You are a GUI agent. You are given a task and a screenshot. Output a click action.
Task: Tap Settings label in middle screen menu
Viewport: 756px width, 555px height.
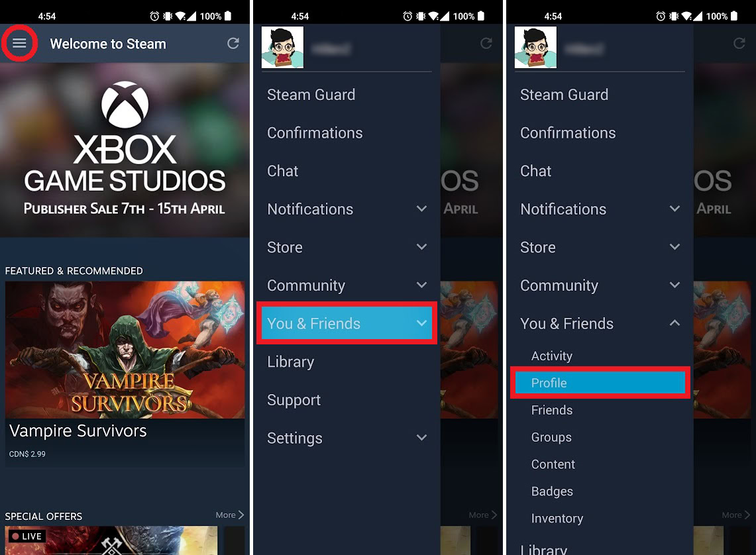pos(295,438)
